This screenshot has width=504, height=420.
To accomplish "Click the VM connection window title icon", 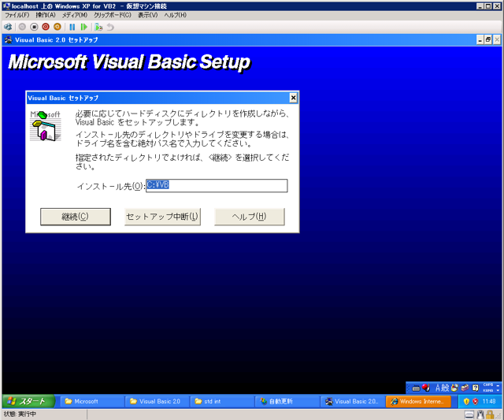I will pyautogui.click(x=6, y=6).
